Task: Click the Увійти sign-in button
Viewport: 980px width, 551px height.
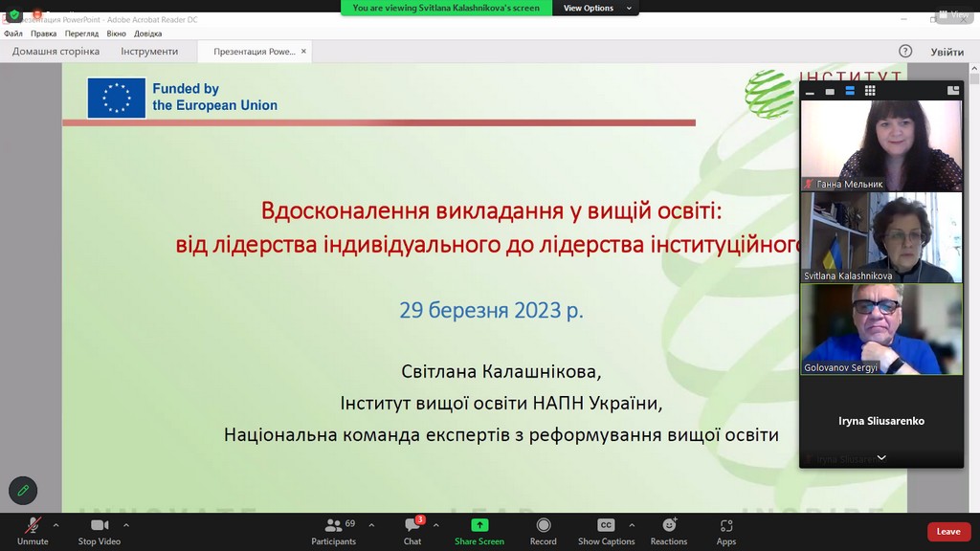Action: point(947,52)
